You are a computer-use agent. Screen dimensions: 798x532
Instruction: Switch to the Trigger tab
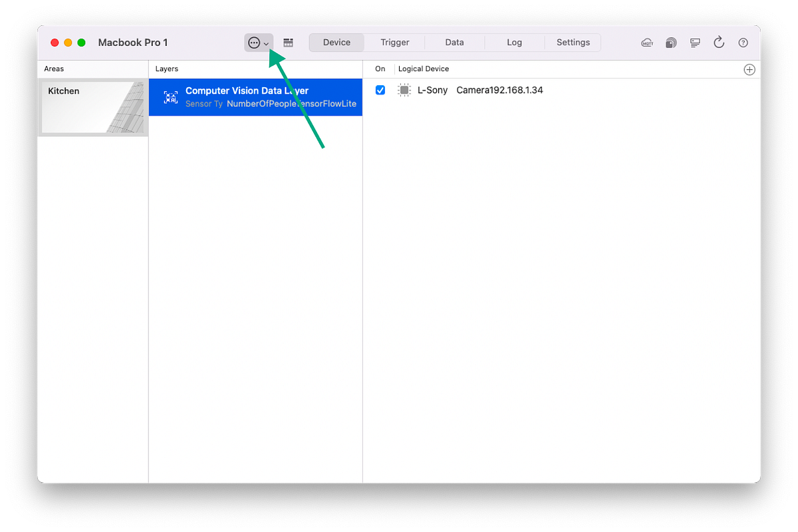pyautogui.click(x=394, y=42)
